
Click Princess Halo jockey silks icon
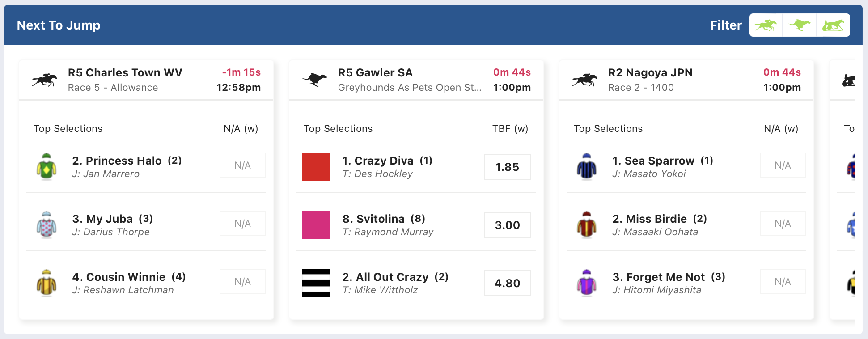click(47, 166)
